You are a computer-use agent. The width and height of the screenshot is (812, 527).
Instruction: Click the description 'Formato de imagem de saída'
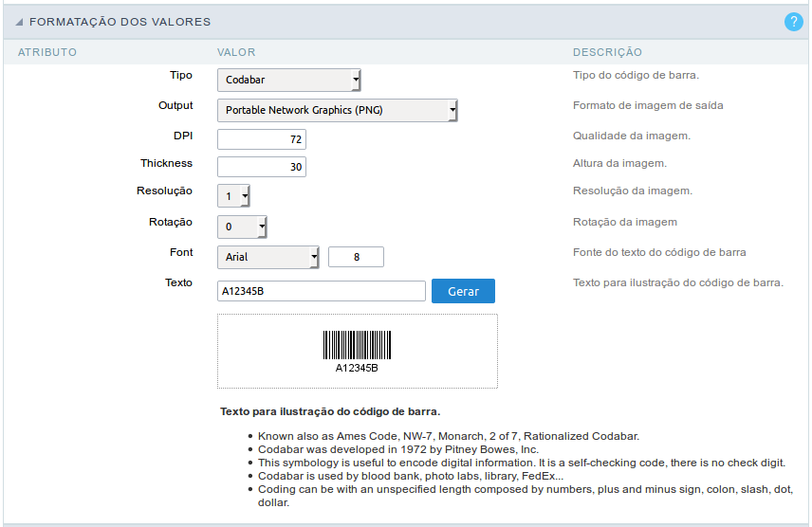(x=648, y=105)
